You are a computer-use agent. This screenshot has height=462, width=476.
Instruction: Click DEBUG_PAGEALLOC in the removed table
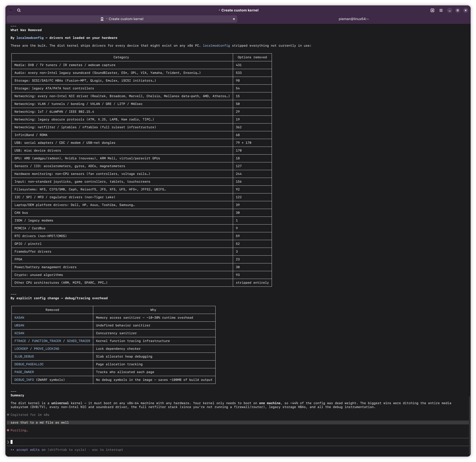(29, 364)
